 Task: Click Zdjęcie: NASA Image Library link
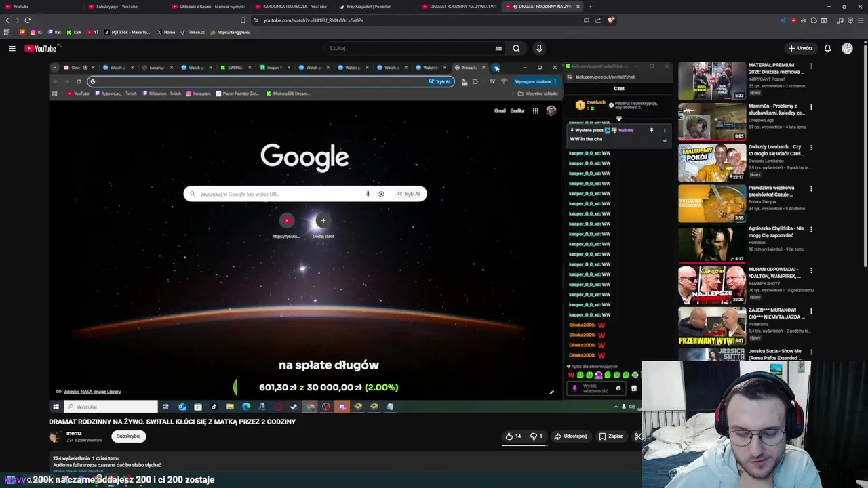click(92, 392)
